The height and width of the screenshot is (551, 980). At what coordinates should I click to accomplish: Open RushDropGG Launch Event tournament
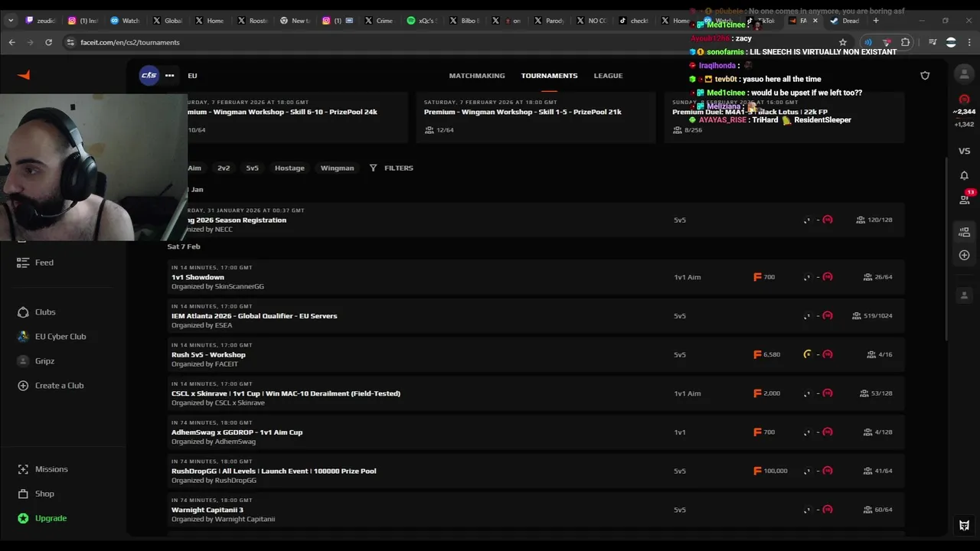click(536, 471)
